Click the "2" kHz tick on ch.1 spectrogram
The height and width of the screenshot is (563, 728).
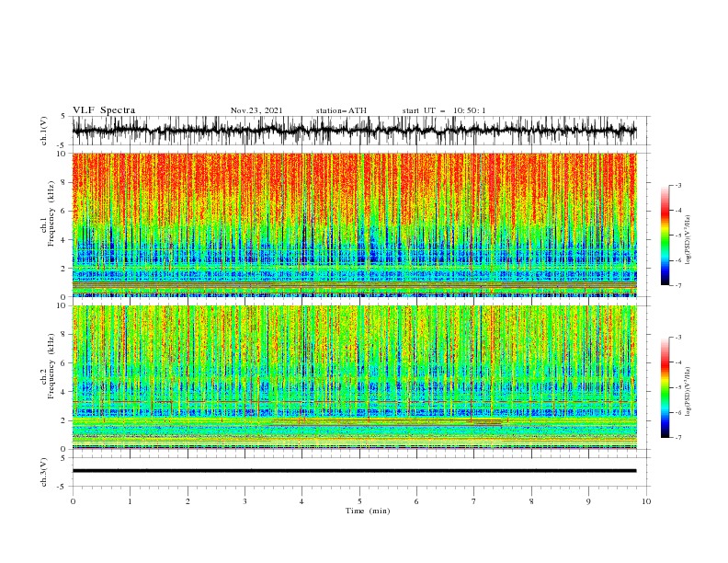[x=63, y=269]
